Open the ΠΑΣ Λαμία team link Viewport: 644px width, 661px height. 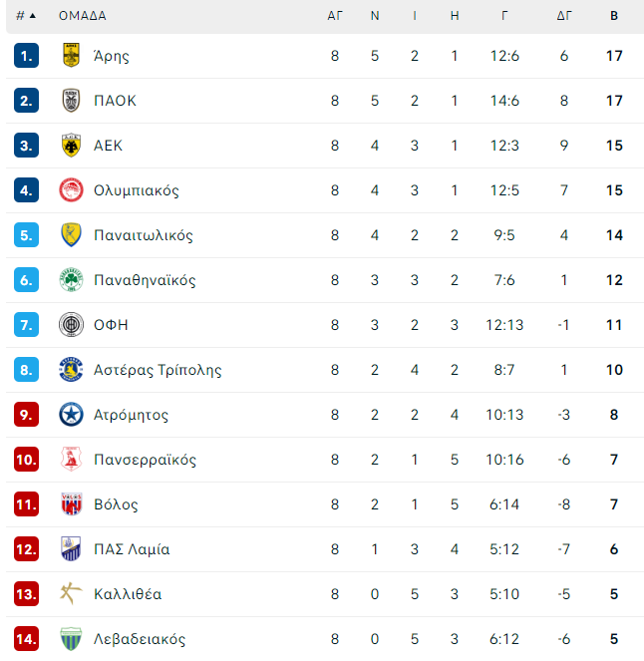(132, 549)
